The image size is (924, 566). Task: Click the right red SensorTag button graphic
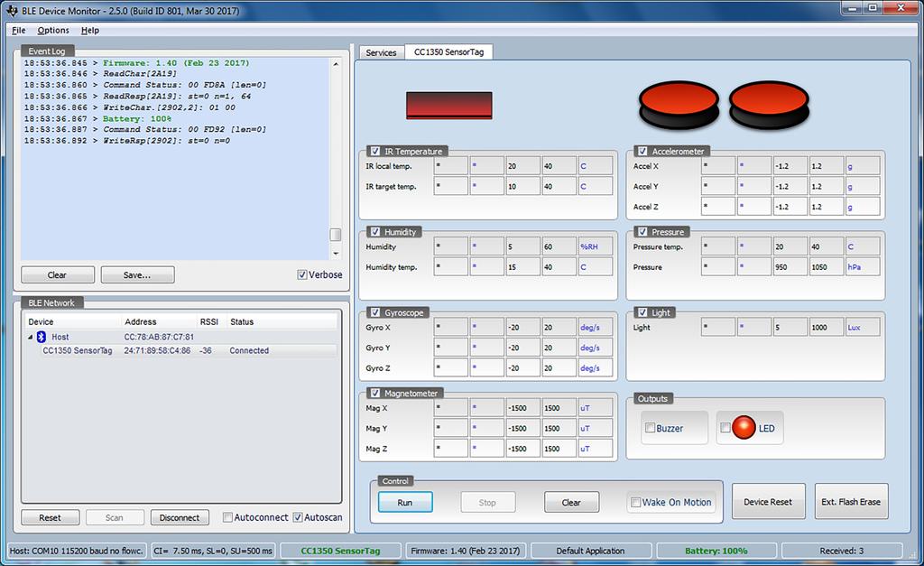coord(769,105)
